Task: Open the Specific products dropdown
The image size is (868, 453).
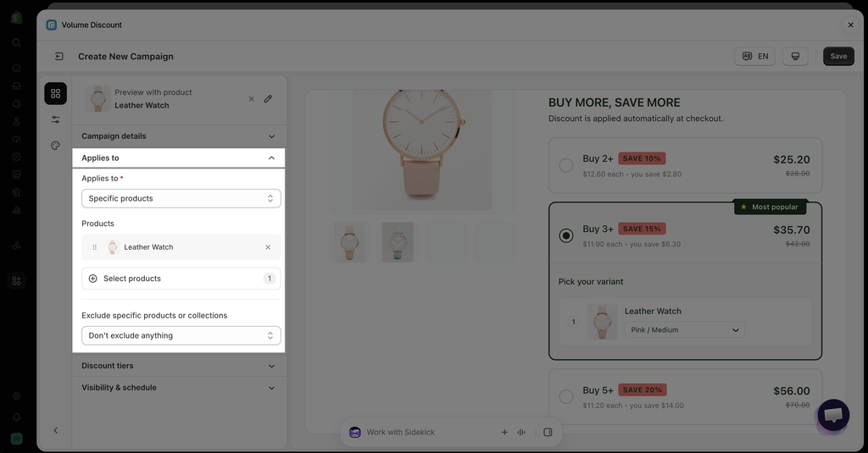Action: pyautogui.click(x=181, y=199)
